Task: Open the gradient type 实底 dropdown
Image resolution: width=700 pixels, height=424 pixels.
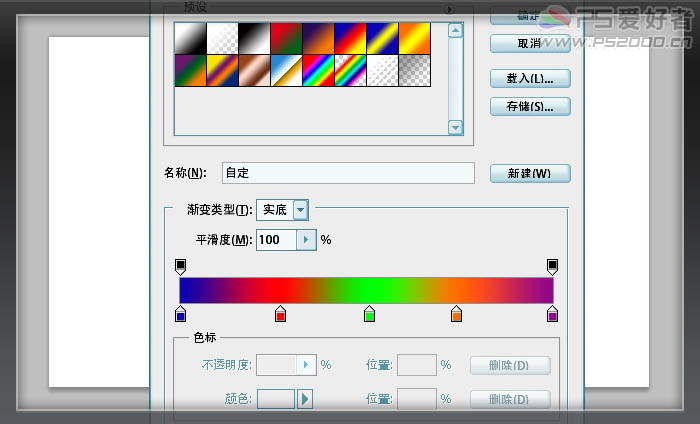Action: [300, 210]
